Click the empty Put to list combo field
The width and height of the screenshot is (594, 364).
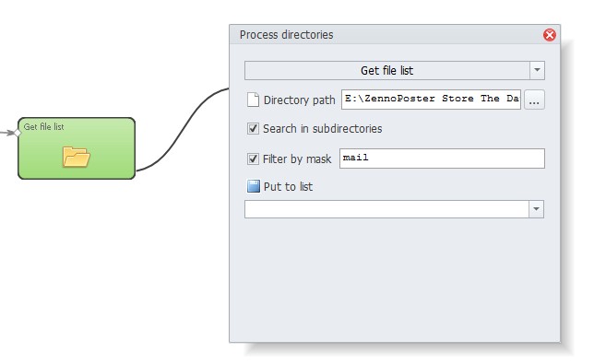point(386,209)
